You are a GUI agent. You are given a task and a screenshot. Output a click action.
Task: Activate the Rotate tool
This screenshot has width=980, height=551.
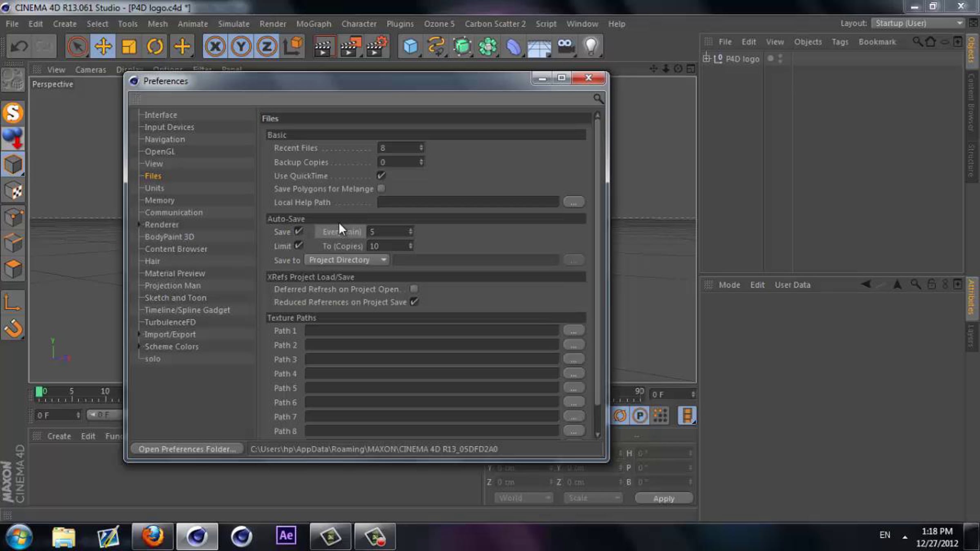pos(155,46)
